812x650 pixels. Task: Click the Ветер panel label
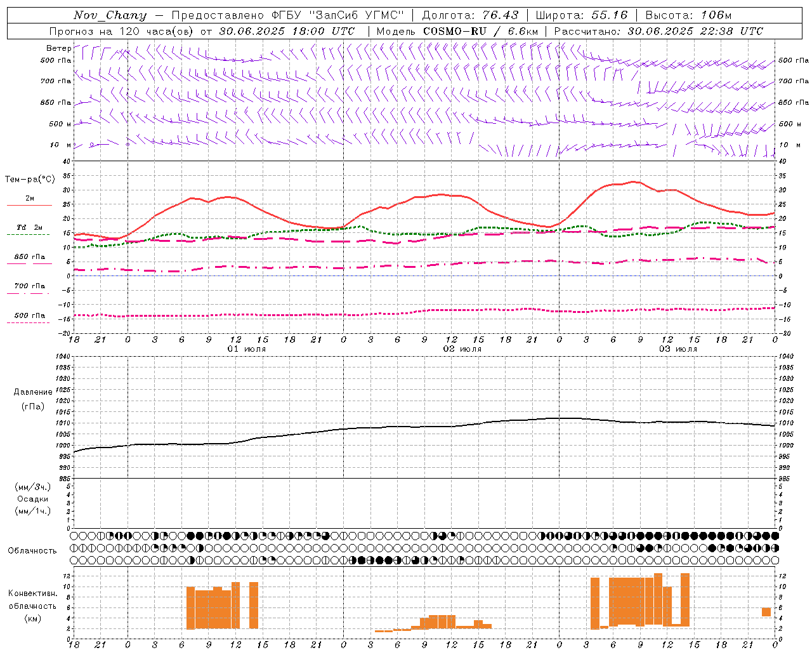(58, 48)
